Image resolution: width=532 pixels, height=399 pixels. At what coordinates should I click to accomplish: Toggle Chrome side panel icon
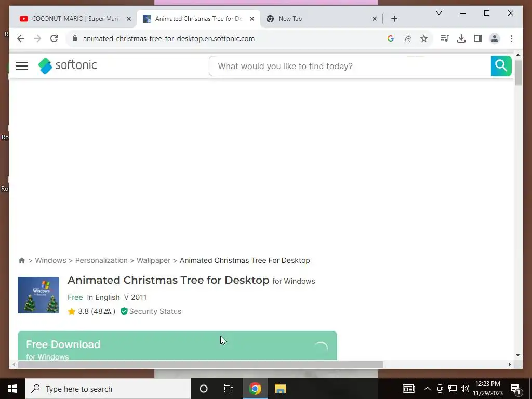click(478, 38)
